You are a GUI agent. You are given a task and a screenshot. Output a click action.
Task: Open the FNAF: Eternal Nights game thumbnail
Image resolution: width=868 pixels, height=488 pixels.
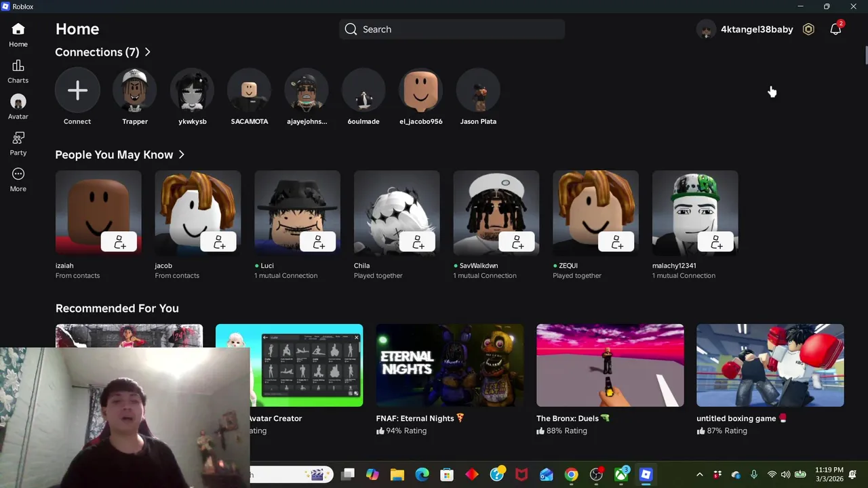coord(450,365)
